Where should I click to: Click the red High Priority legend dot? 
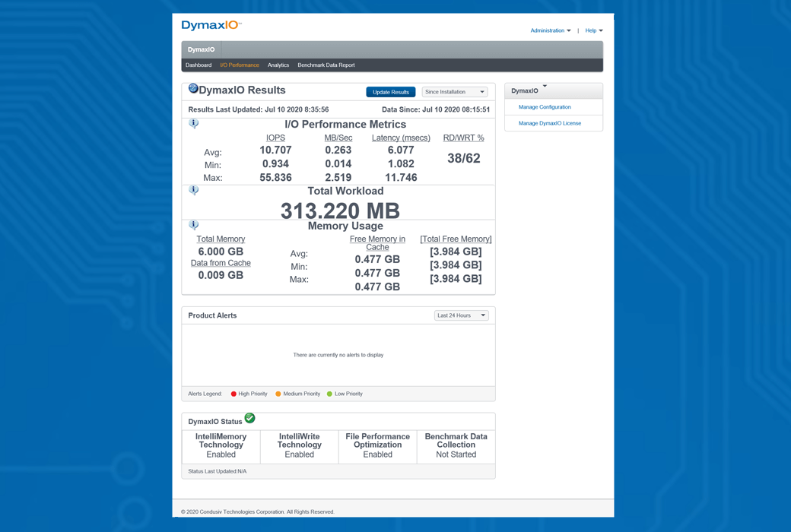pos(233,394)
